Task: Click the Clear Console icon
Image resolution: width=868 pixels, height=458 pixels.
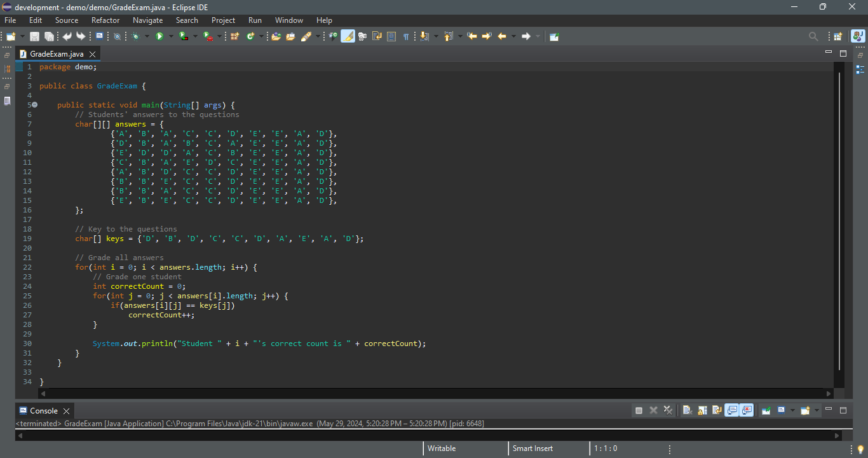Action: [687, 410]
